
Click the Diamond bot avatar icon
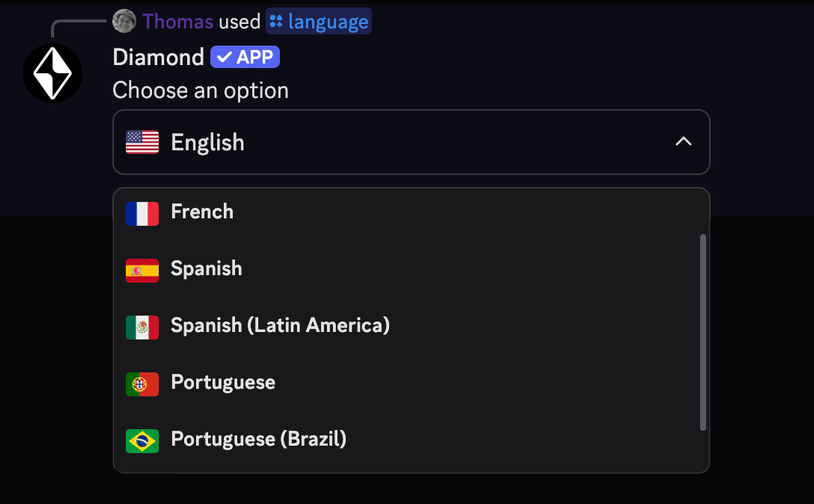(x=52, y=73)
